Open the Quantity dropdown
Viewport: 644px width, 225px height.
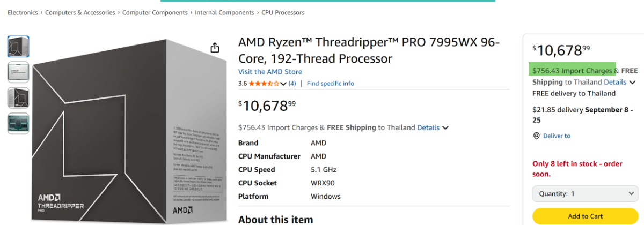point(585,194)
